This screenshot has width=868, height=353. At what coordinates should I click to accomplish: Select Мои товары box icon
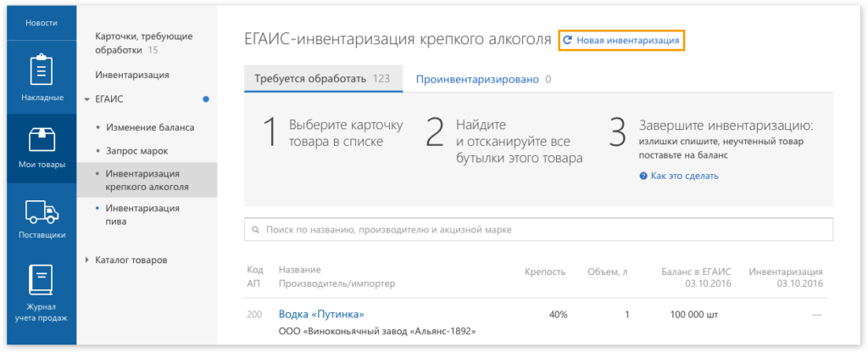(x=42, y=140)
